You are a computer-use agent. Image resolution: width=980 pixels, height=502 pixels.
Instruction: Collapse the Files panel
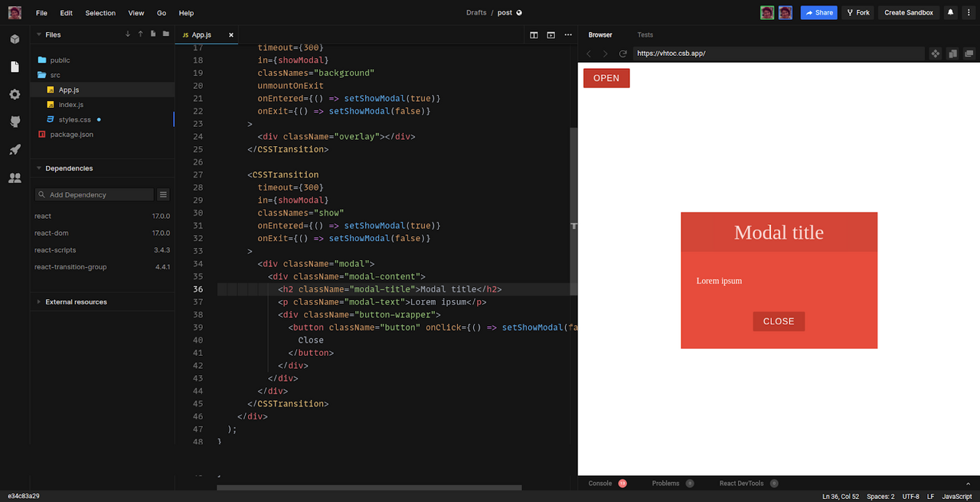click(38, 34)
